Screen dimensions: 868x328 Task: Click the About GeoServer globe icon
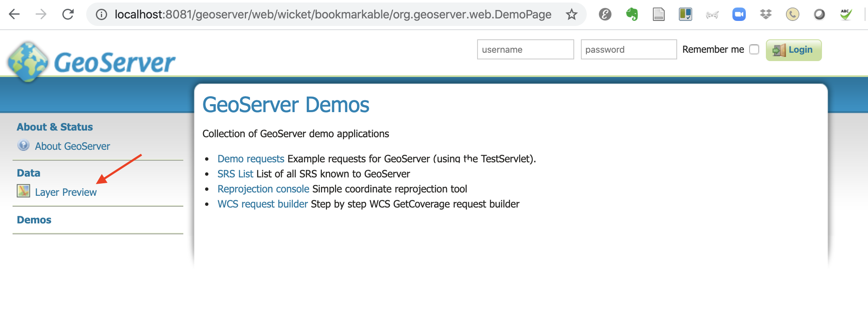click(23, 145)
